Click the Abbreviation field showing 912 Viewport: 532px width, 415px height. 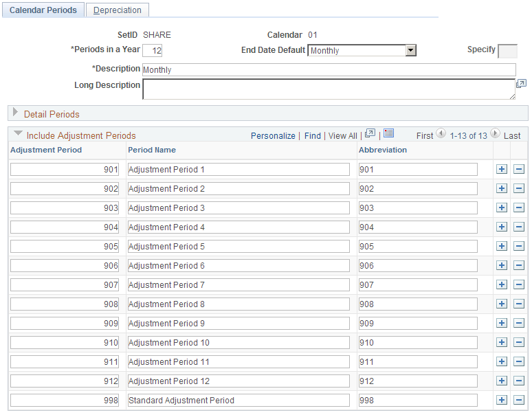pos(418,381)
